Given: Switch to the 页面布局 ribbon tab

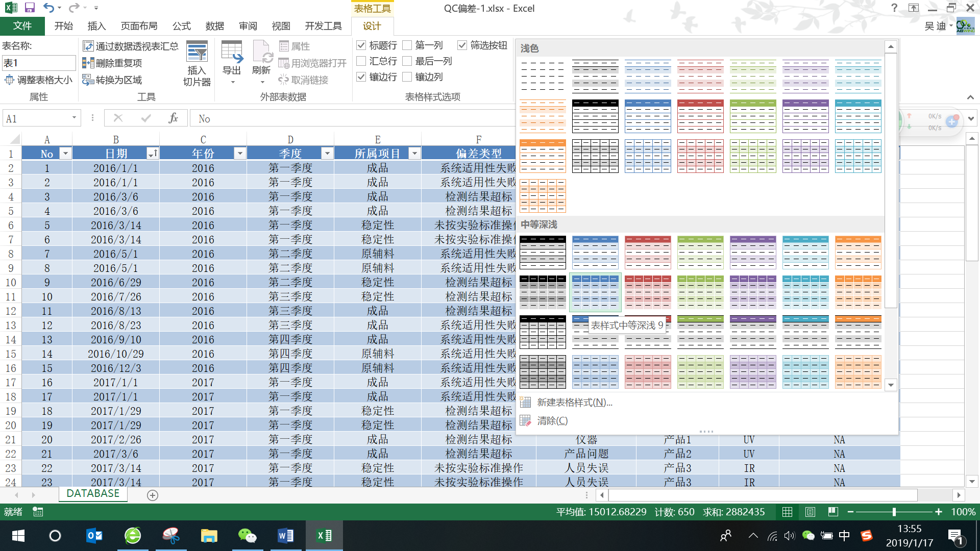Looking at the screenshot, I should pyautogui.click(x=139, y=26).
